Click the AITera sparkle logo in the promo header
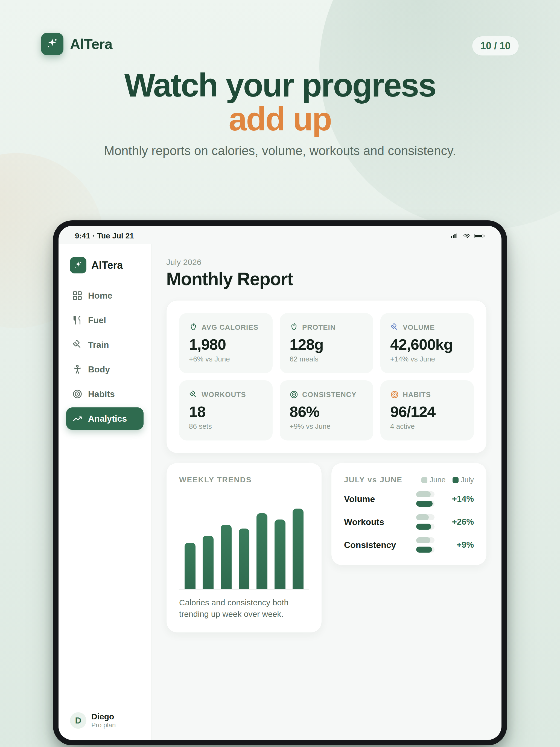 [x=52, y=44]
